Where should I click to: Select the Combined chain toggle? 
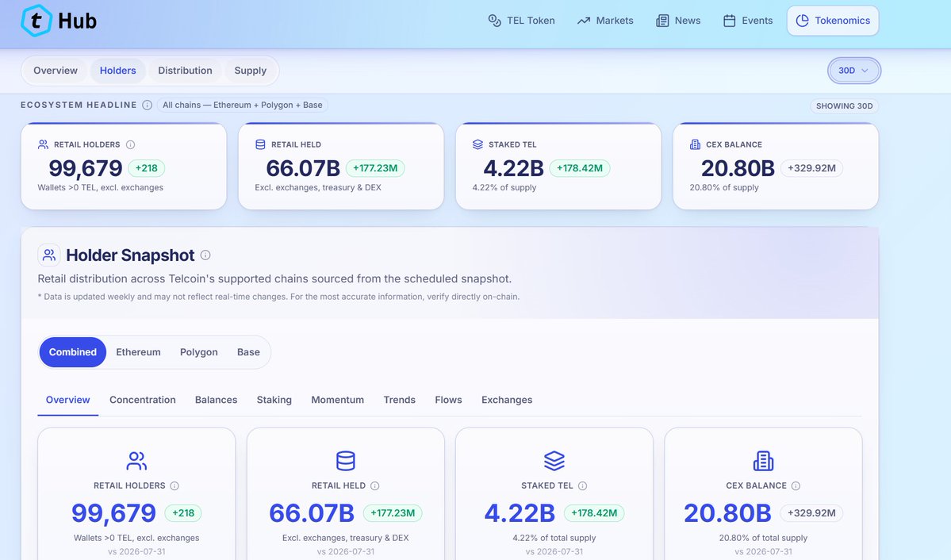coord(73,352)
